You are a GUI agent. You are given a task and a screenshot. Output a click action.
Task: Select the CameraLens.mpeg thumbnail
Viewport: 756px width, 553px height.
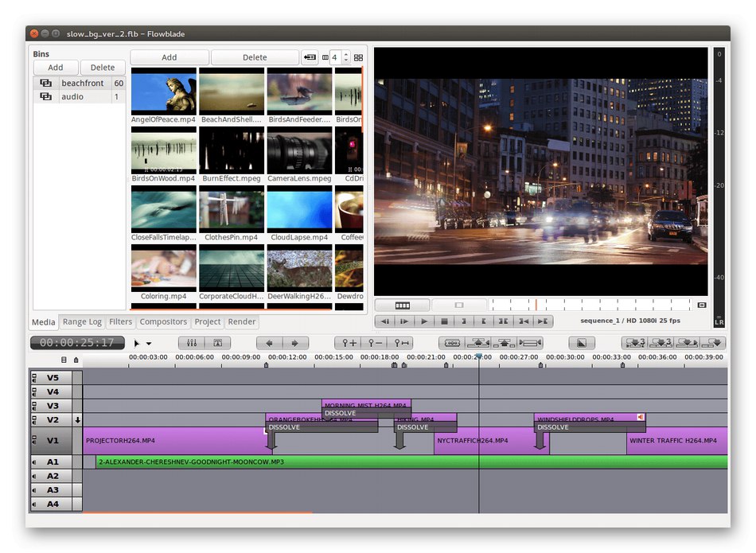[299, 150]
